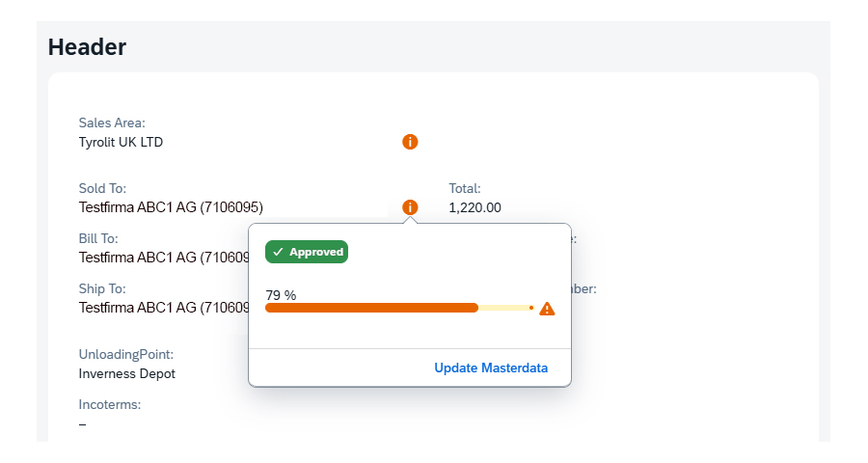This screenshot has height=463, width=868.
Task: Click the Ship To customer value
Action: 163,308
